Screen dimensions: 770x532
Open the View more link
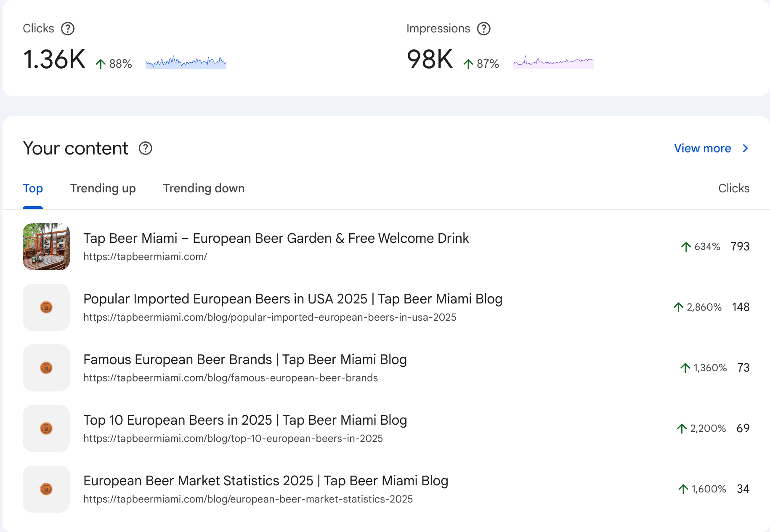[x=702, y=148]
